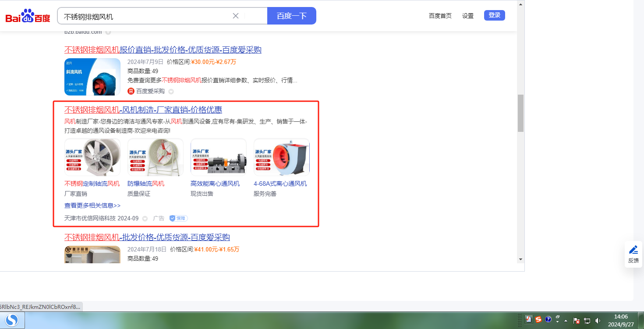Click the Show Desktop strip
This screenshot has width=644, height=329.
coord(641,320)
